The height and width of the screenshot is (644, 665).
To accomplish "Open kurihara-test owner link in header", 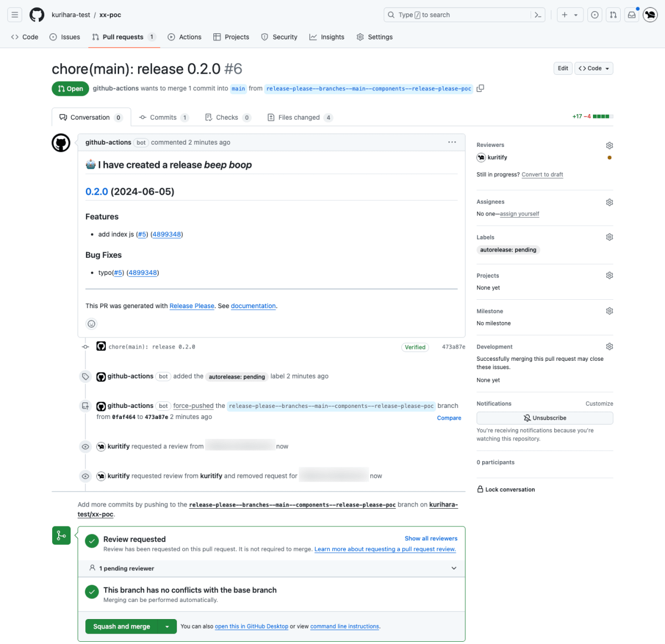I will (71, 15).
